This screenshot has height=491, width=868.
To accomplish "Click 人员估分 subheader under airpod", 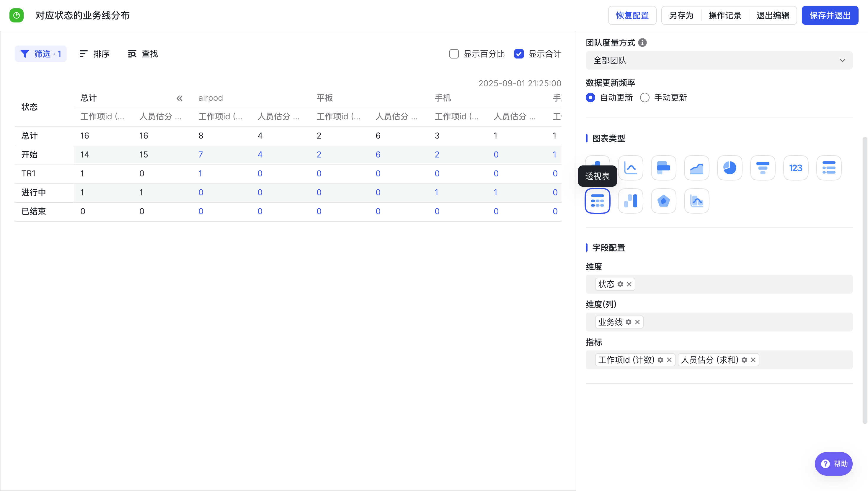I will point(278,117).
